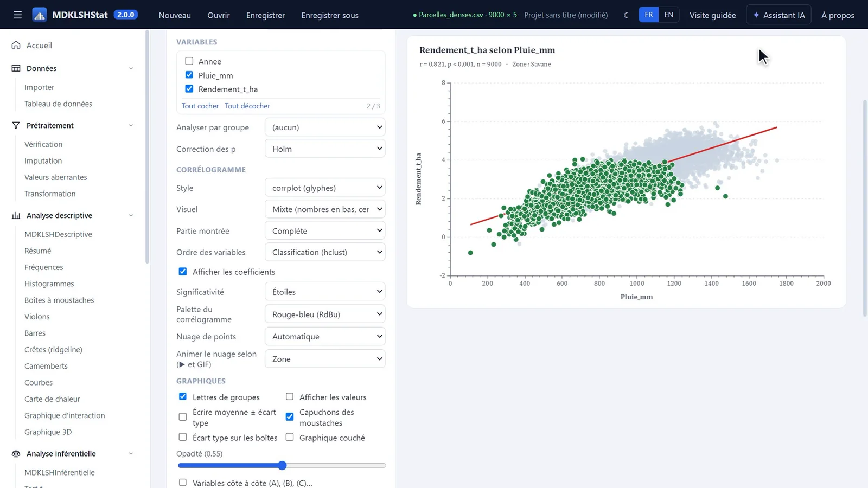Disable Lettres de groupes option
868x488 pixels.
click(183, 397)
